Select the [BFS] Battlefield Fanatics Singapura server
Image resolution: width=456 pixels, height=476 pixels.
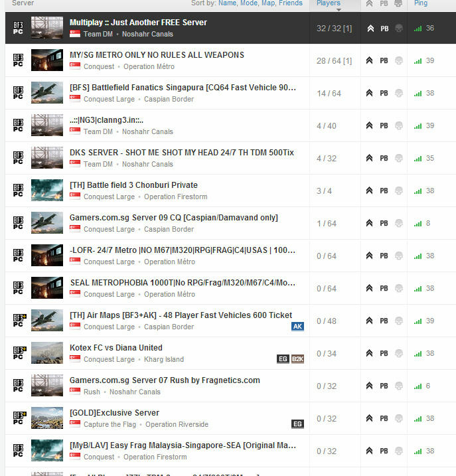pyautogui.click(x=230, y=93)
